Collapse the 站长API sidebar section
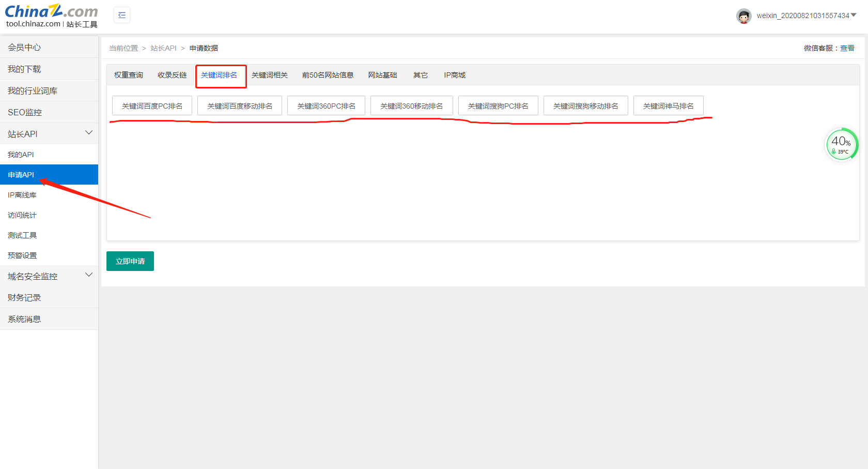Image resolution: width=868 pixels, height=469 pixels. [x=88, y=133]
